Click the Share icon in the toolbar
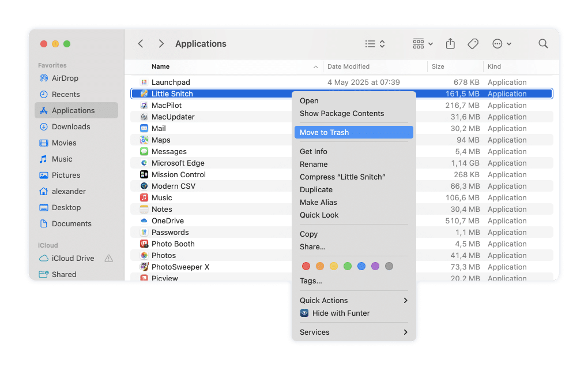Image resolution: width=588 pixels, height=370 pixels. pos(450,43)
